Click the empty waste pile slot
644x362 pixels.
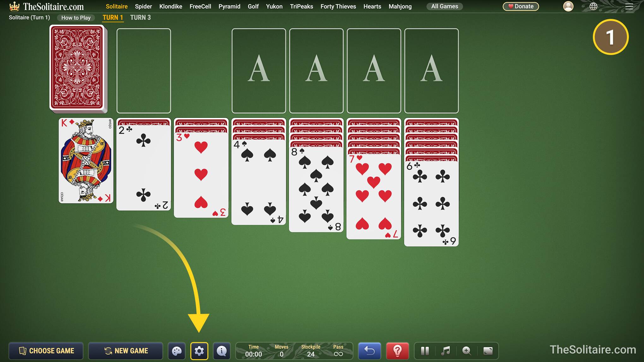click(144, 71)
